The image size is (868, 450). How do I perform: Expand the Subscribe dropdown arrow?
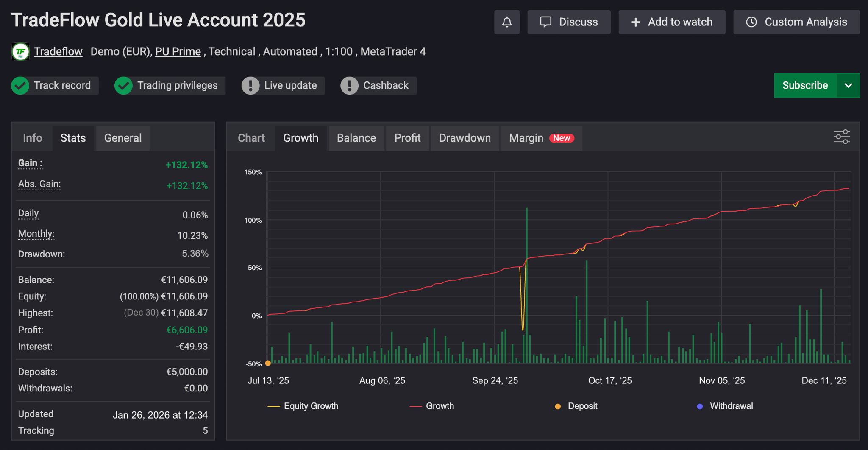(848, 86)
